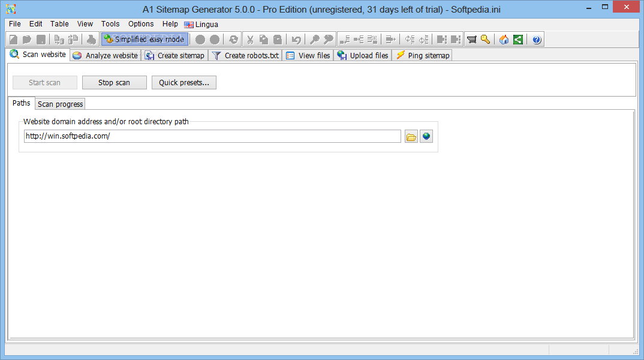Select the Paths sub-tab
This screenshot has height=360, width=644.
[22, 103]
